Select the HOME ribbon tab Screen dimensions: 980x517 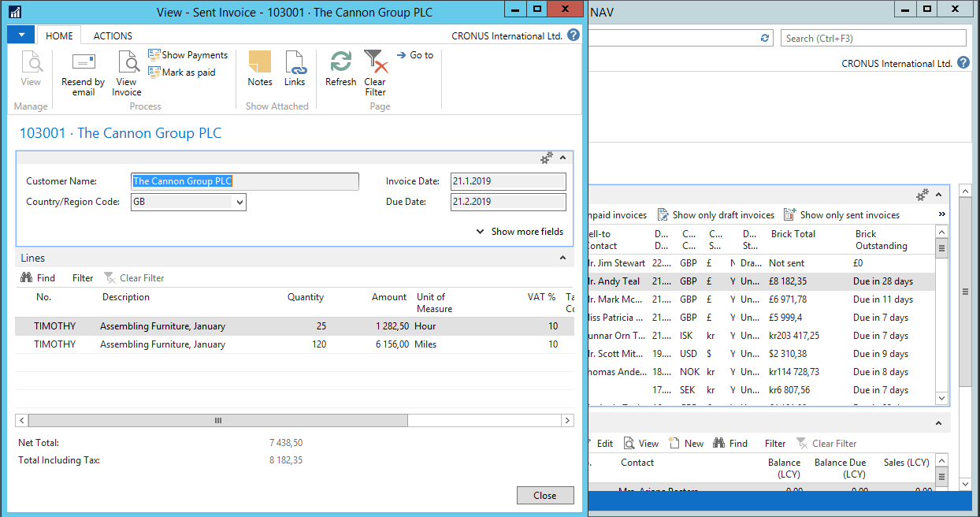58,35
